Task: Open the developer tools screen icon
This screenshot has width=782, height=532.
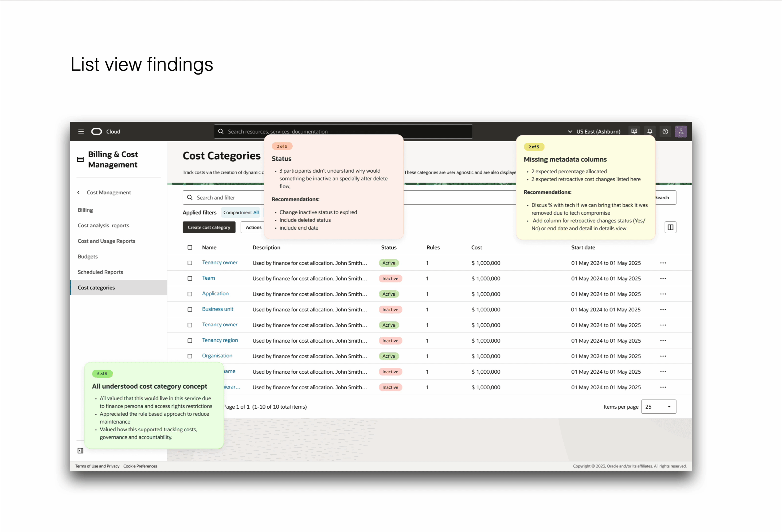Action: tap(634, 132)
